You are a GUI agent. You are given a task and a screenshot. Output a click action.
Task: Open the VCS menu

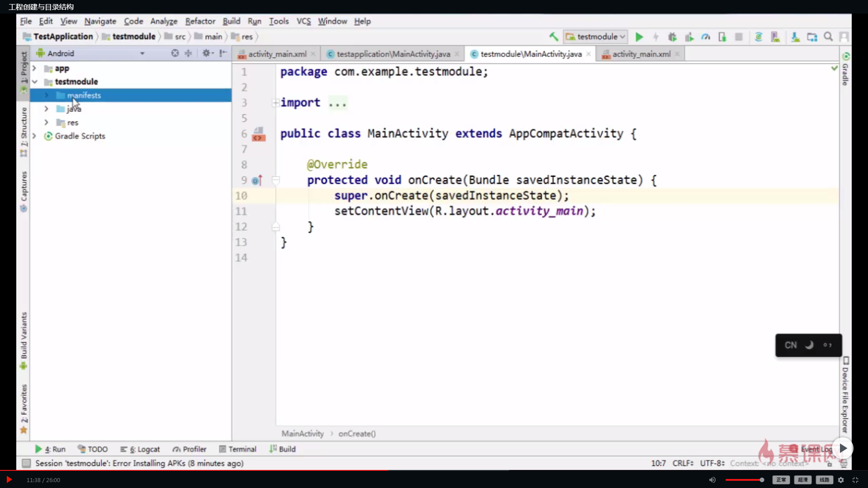pyautogui.click(x=303, y=21)
